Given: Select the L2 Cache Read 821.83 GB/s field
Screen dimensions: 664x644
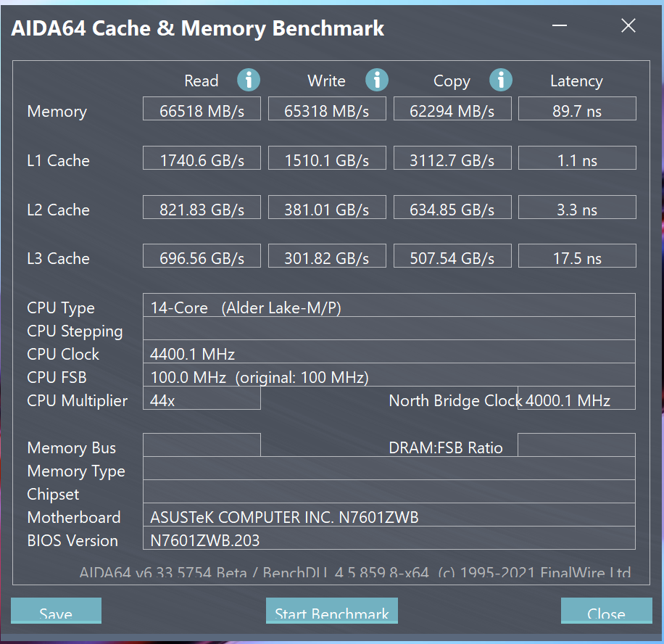Looking at the screenshot, I should pos(202,207).
